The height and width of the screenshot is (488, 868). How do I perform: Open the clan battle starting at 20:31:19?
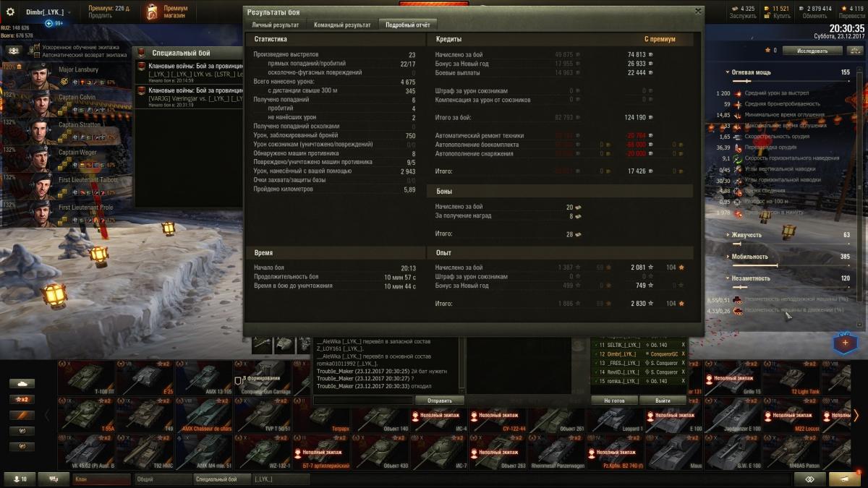pos(190,97)
